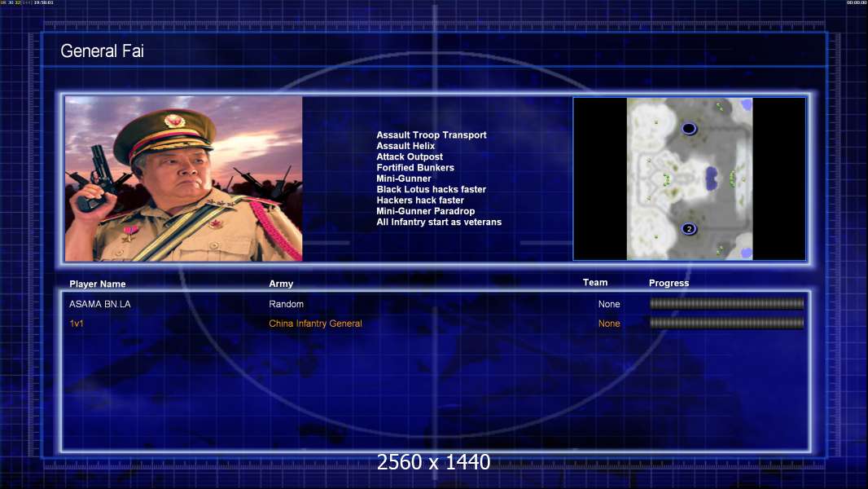Click 'Fortified Bunkers' ability text

click(x=415, y=167)
